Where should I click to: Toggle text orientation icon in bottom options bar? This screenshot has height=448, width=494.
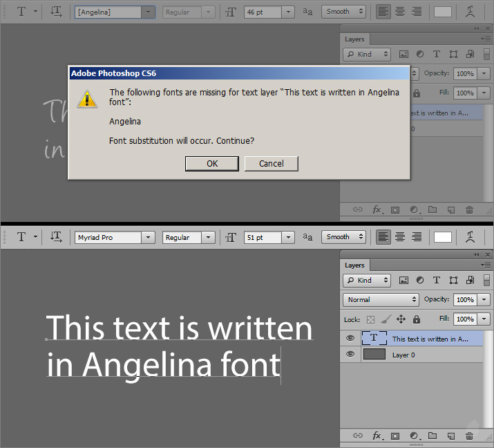56,237
